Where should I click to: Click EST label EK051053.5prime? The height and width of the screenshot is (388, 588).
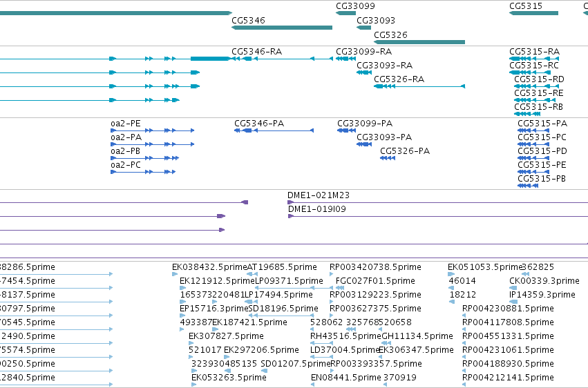pyautogui.click(x=485, y=267)
